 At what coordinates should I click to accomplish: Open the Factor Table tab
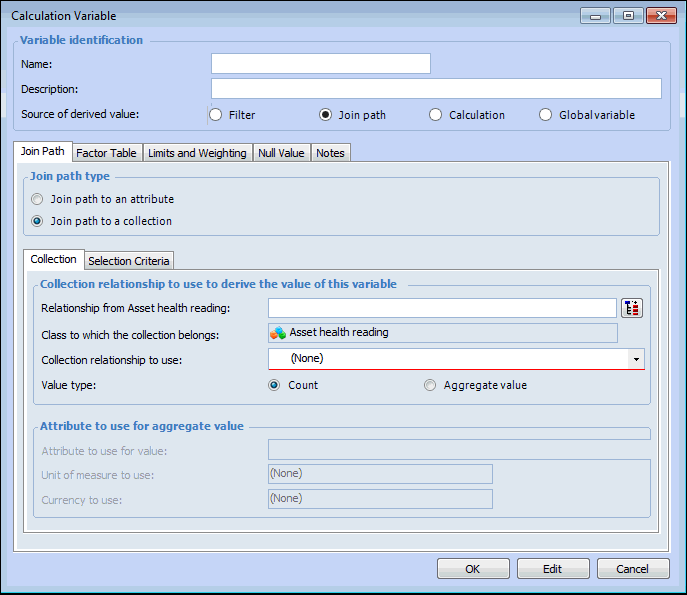[106, 153]
